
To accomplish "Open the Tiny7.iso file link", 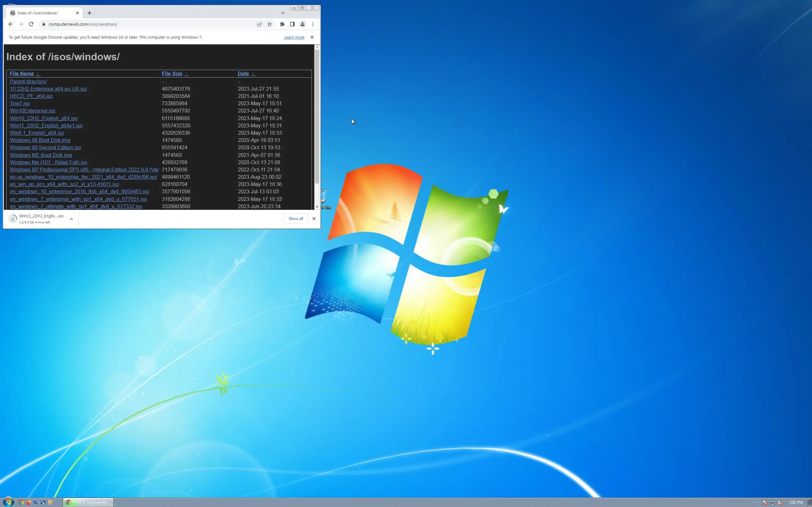I will (x=20, y=104).
